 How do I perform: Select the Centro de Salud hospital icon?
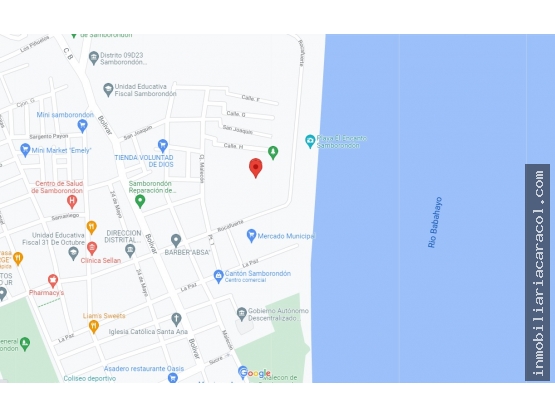coord(72,202)
